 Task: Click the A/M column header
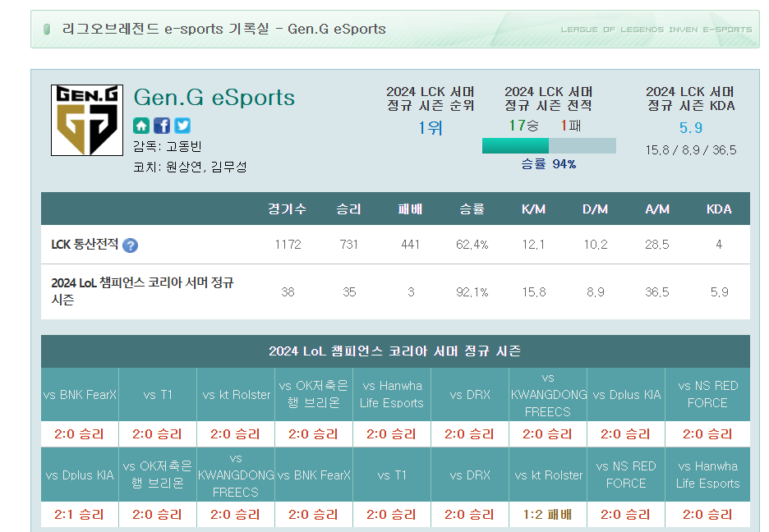click(656, 209)
